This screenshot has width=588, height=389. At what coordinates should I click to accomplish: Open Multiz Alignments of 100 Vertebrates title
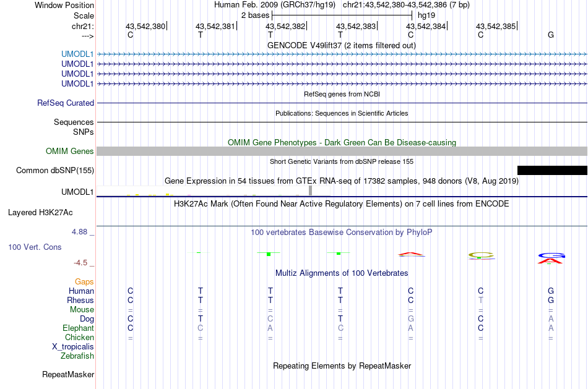[342, 273]
